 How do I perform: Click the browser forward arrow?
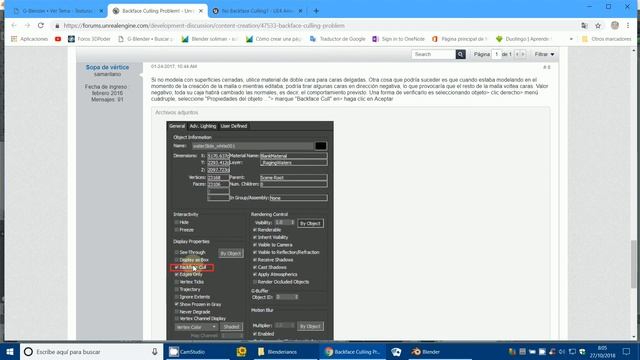[27, 25]
